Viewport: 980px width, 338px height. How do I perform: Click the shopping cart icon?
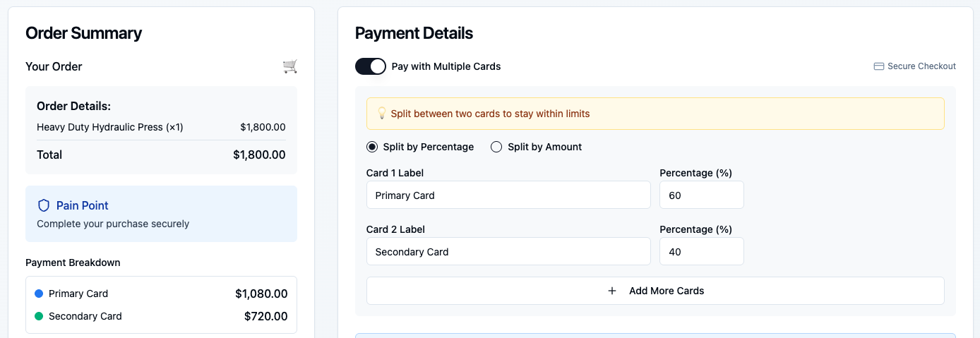click(x=289, y=66)
